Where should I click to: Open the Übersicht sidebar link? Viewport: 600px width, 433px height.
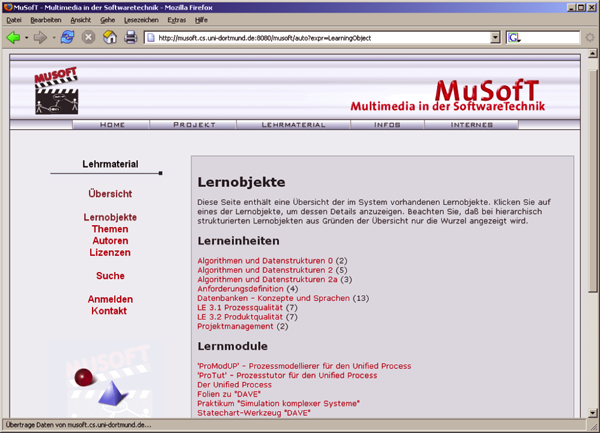(110, 194)
